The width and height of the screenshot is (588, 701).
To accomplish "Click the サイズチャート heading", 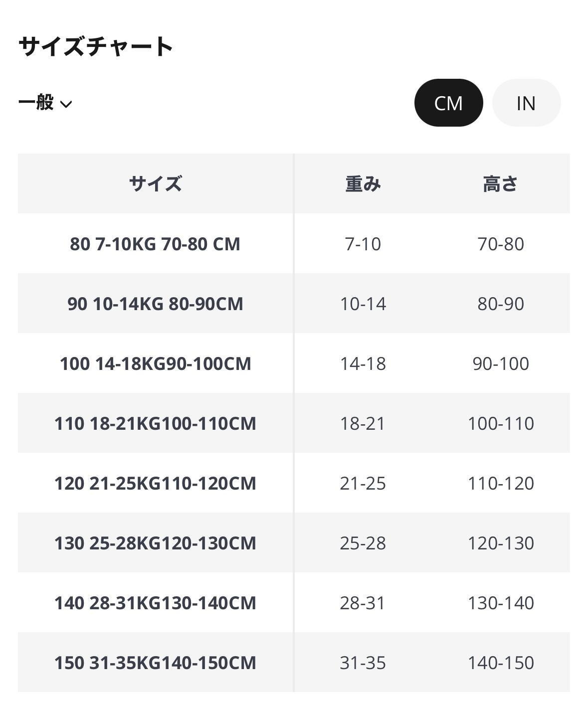I will (x=96, y=46).
